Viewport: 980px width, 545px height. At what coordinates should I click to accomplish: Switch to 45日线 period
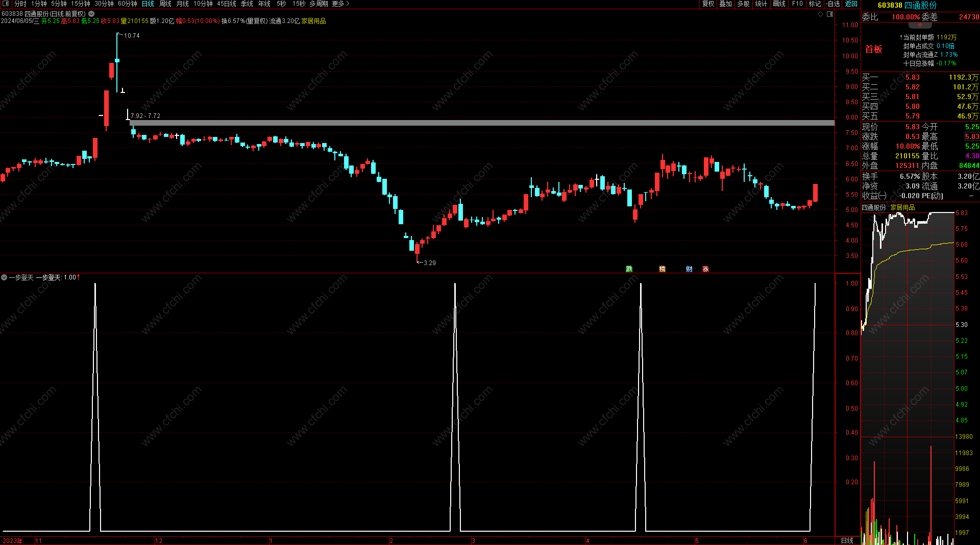(x=227, y=4)
